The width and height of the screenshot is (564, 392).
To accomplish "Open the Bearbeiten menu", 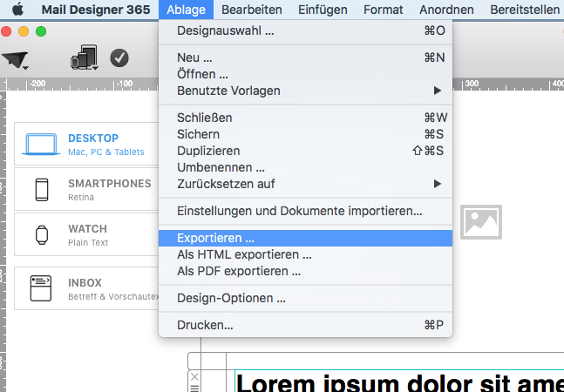I will [252, 10].
